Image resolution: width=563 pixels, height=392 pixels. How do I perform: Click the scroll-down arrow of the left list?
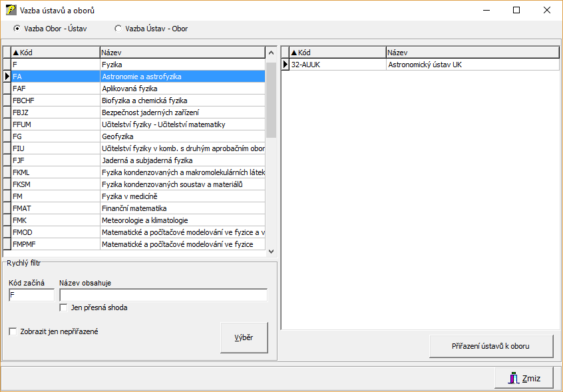tap(271, 251)
